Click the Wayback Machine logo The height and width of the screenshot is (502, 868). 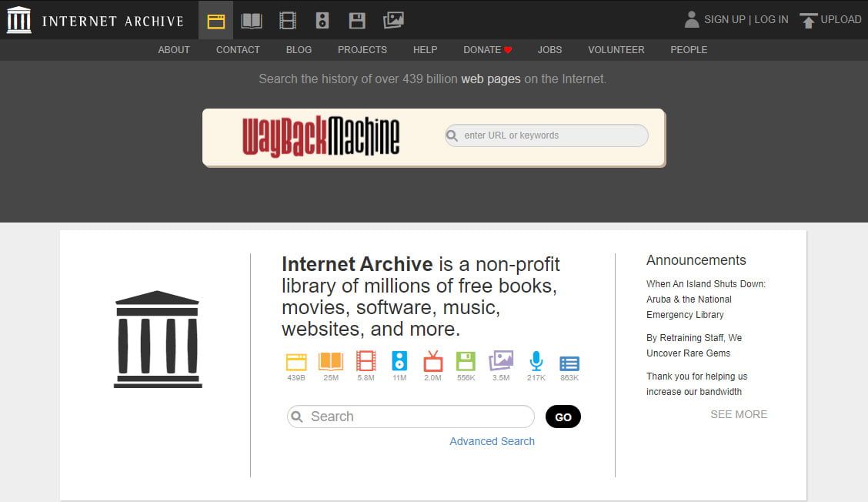[321, 136]
